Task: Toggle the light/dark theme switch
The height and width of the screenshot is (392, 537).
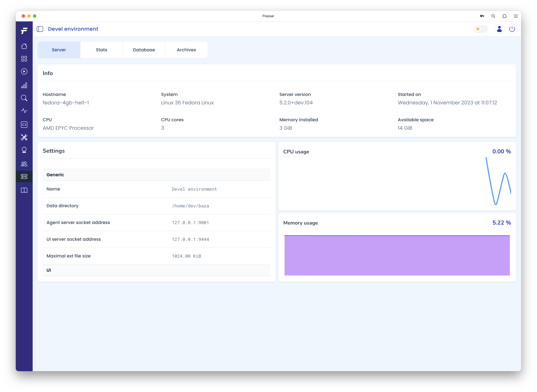Action: point(481,29)
